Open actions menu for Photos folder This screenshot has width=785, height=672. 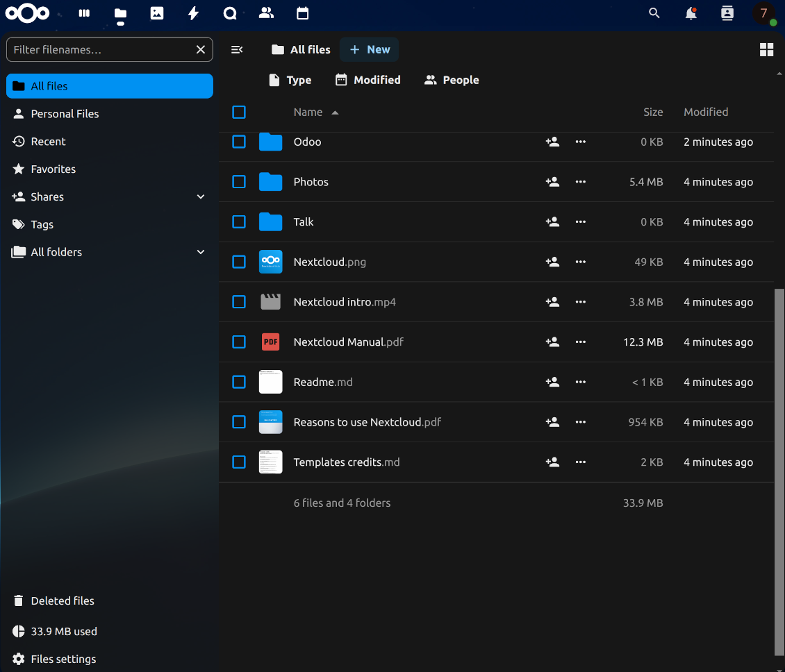pyautogui.click(x=580, y=182)
